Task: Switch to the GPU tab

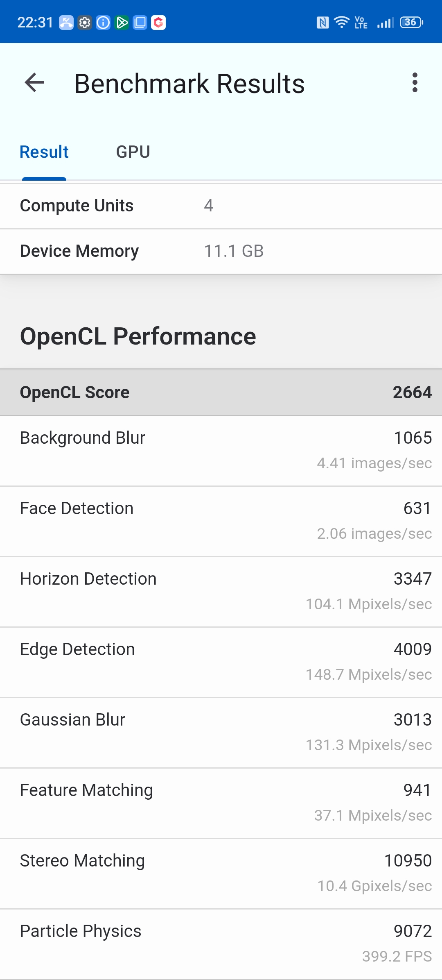Action: coord(133,152)
